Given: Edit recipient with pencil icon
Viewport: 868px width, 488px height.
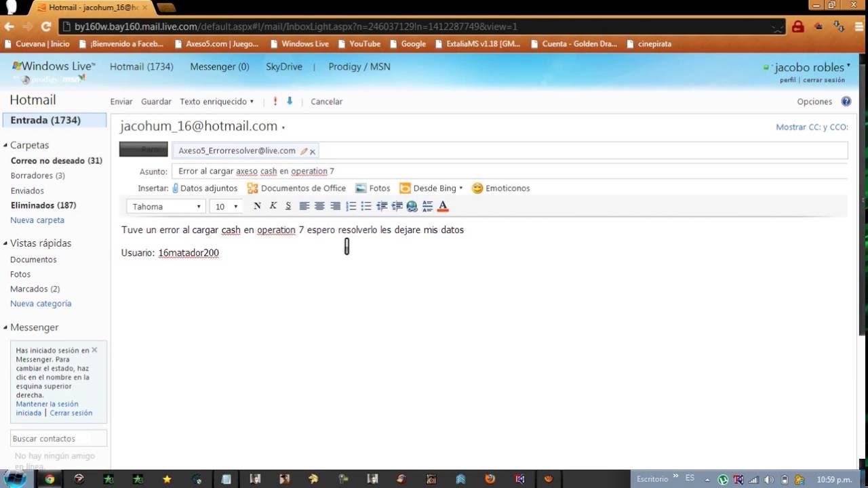Looking at the screenshot, I should pyautogui.click(x=304, y=151).
